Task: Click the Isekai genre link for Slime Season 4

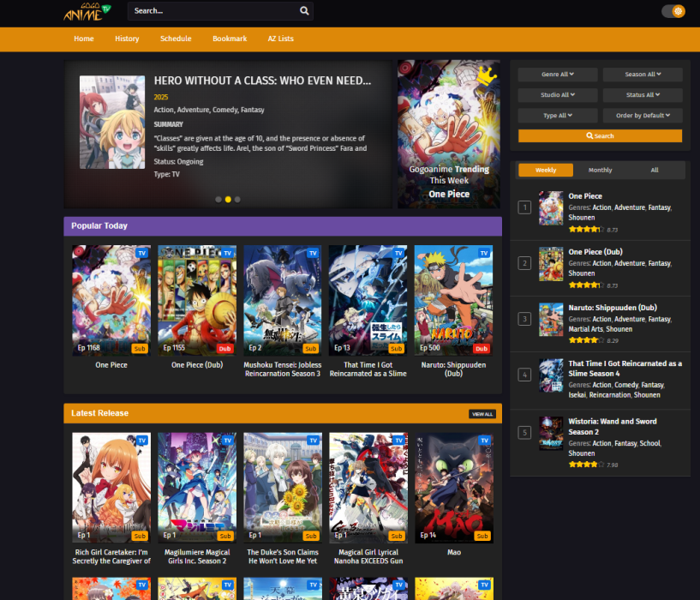Action: pos(577,395)
